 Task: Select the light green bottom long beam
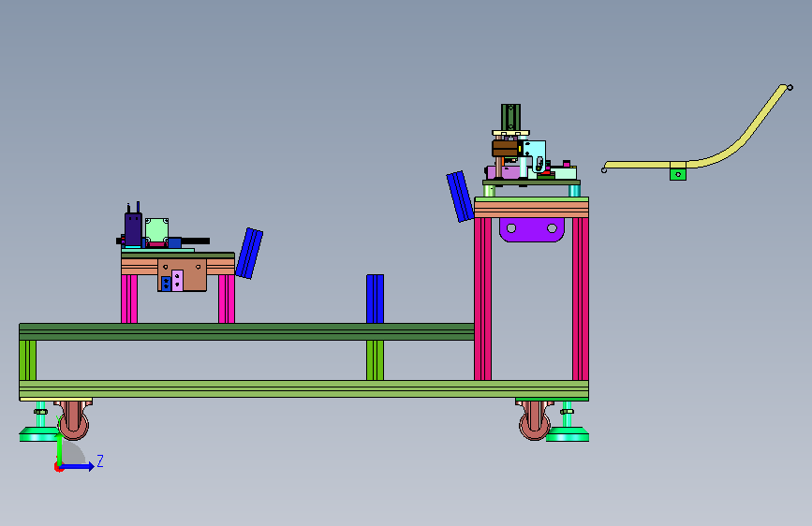pyautogui.click(x=303, y=388)
